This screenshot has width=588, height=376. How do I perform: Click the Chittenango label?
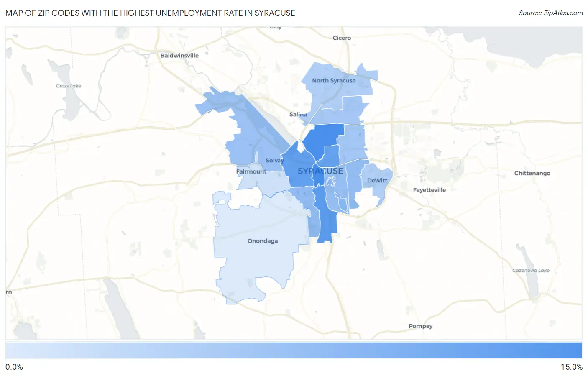coord(532,173)
